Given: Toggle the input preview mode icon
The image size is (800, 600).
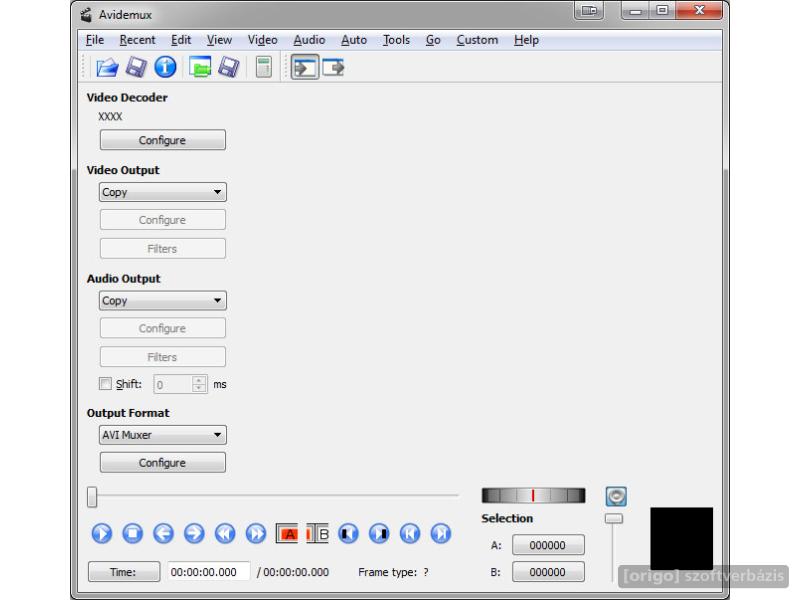Looking at the screenshot, I should pyautogui.click(x=305, y=67).
